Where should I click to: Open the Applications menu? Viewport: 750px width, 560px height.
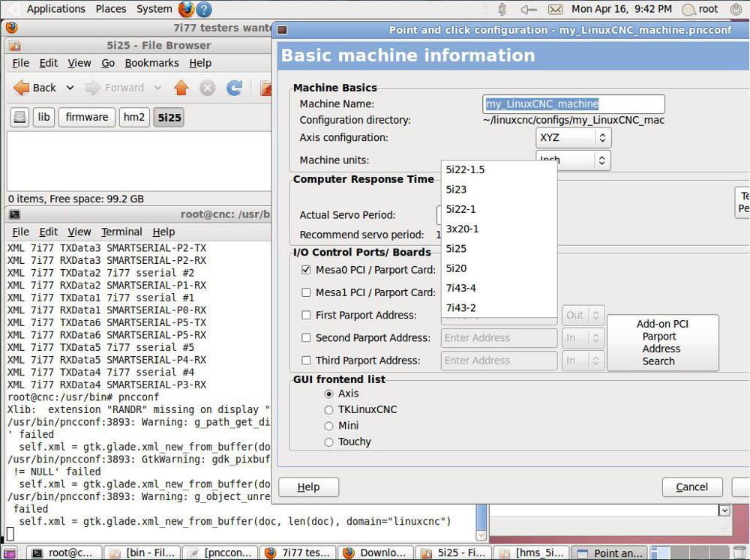coord(55,9)
